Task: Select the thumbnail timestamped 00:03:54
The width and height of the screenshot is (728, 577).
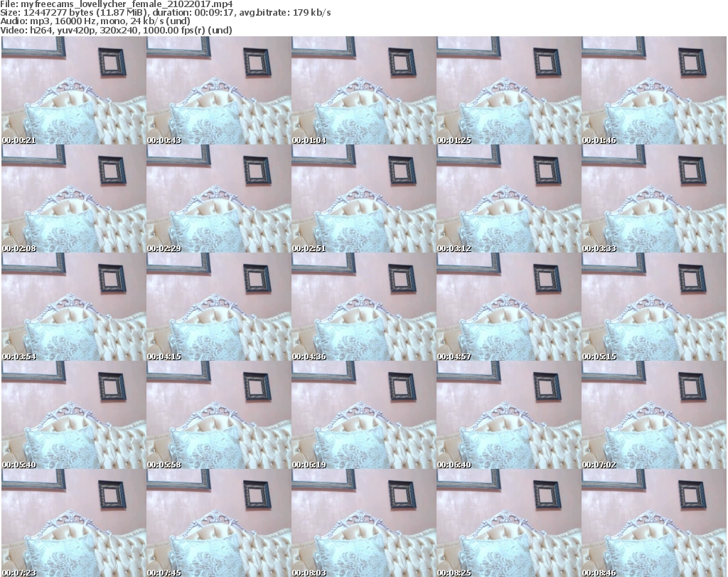Action: pyautogui.click(x=74, y=307)
